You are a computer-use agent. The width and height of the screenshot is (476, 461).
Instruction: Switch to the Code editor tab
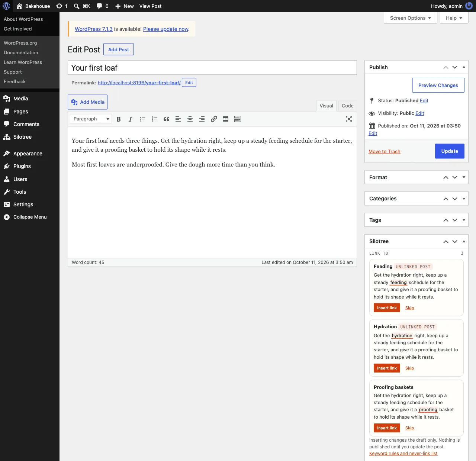[348, 106]
